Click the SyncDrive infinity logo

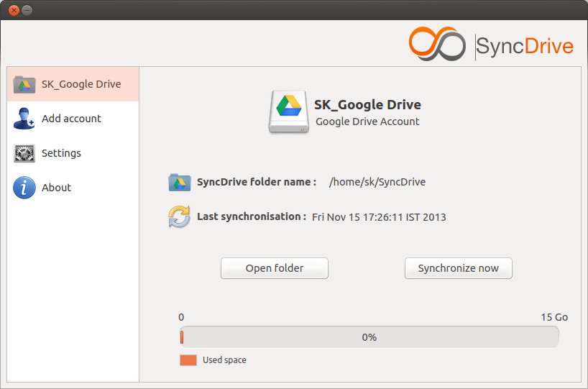click(x=437, y=44)
